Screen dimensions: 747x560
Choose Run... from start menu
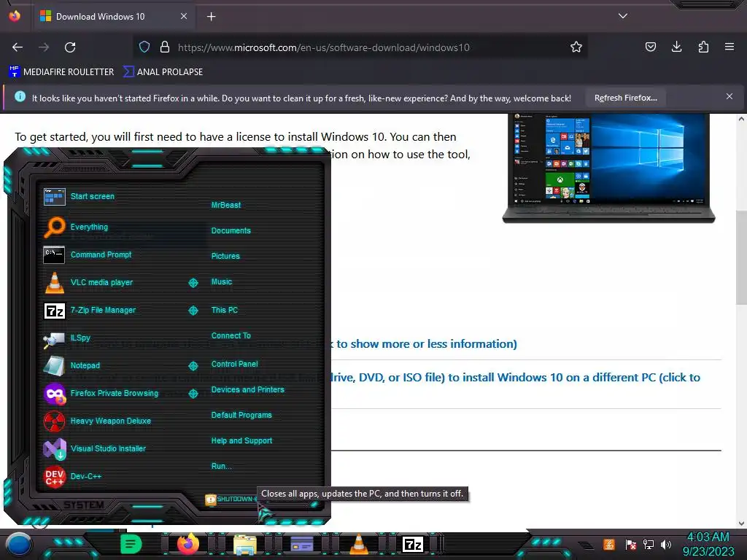[222, 466]
